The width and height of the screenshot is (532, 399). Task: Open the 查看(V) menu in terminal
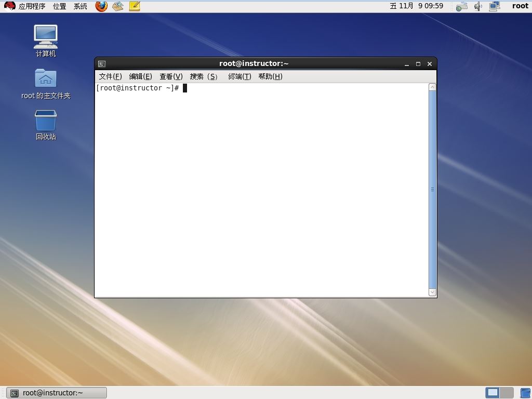tap(171, 76)
